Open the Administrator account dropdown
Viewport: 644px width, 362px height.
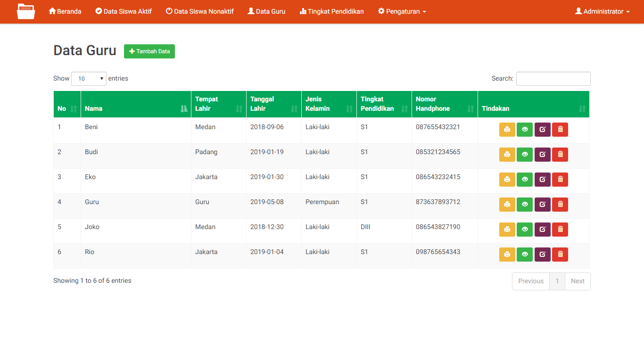602,11
